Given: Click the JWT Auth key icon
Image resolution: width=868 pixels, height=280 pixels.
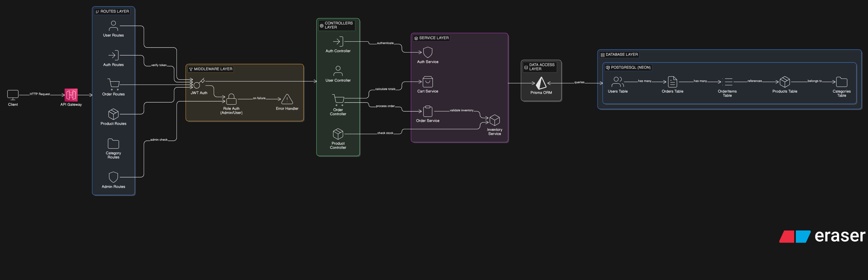Looking at the screenshot, I should coord(199,83).
